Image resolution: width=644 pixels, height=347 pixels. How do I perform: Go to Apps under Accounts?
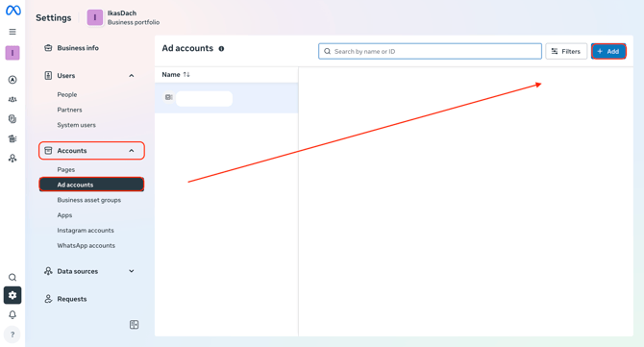point(64,215)
